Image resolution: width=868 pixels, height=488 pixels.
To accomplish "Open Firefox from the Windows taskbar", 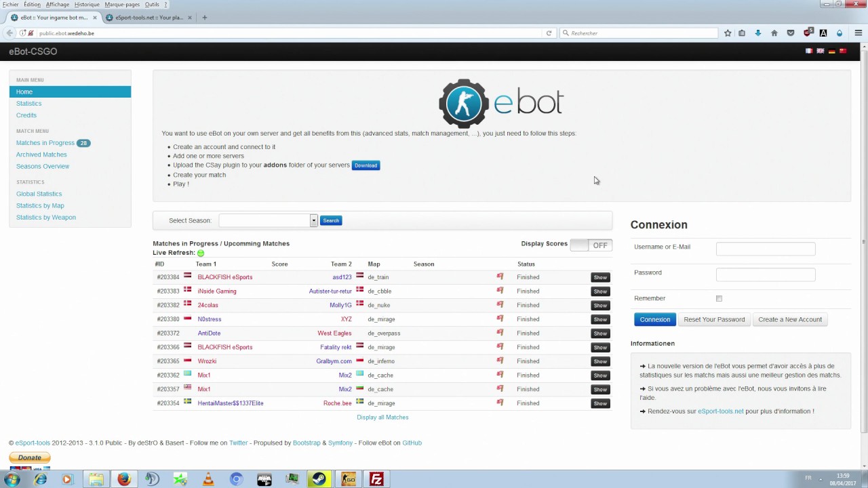I will point(124,479).
